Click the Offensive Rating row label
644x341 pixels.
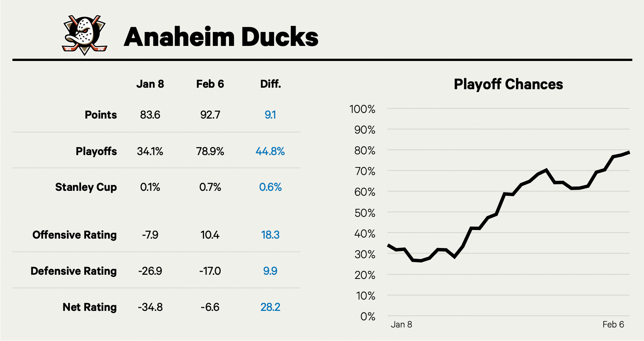click(75, 235)
